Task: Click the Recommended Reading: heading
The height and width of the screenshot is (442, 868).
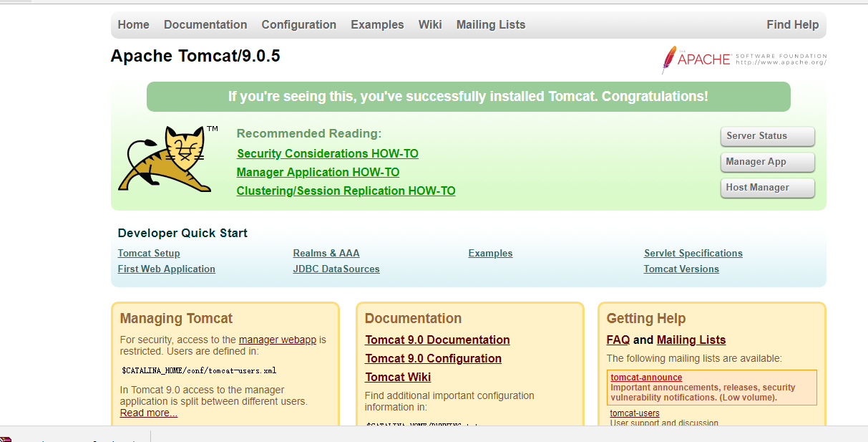Action: tap(309, 133)
